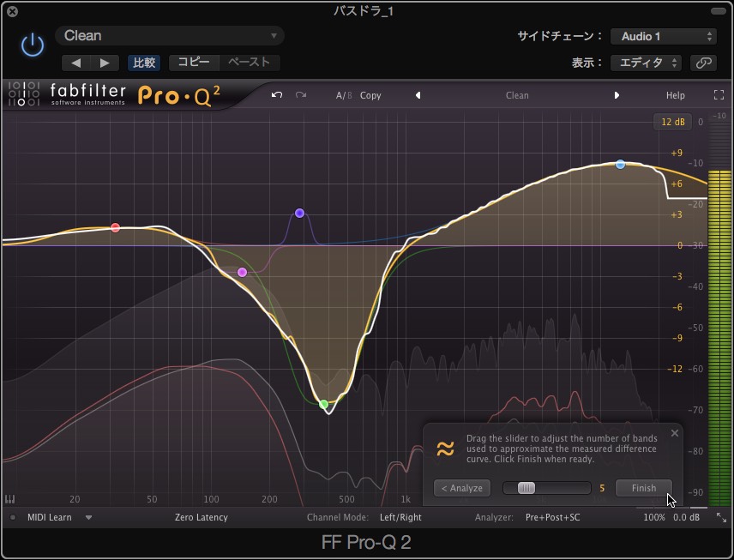Image resolution: width=734 pixels, height=560 pixels.
Task: Click MIDI Learn button
Action: coord(49,517)
